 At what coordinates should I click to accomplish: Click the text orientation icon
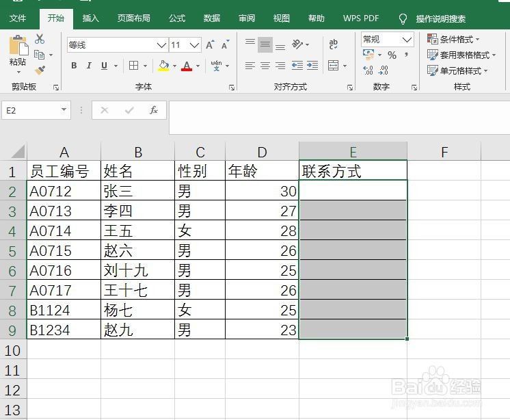coord(297,44)
